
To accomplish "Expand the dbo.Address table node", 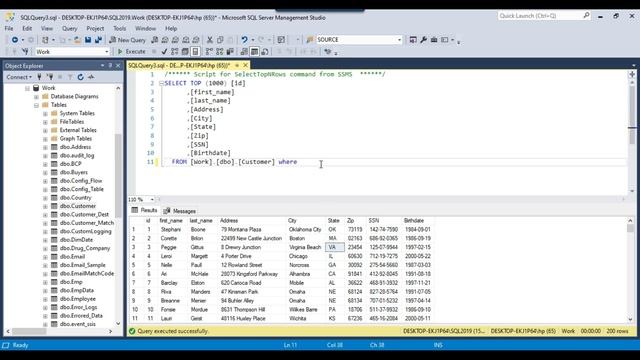I will [45, 147].
